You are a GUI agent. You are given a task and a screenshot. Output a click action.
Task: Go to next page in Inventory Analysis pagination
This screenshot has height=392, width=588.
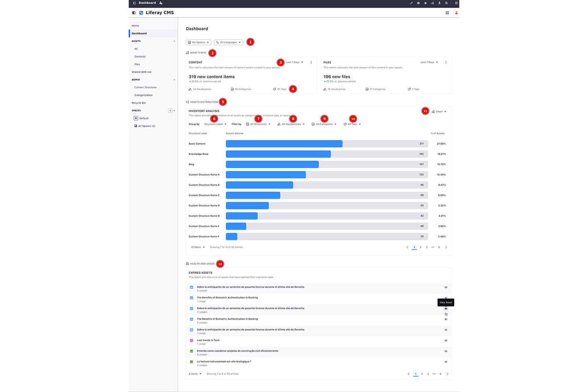tap(446, 247)
